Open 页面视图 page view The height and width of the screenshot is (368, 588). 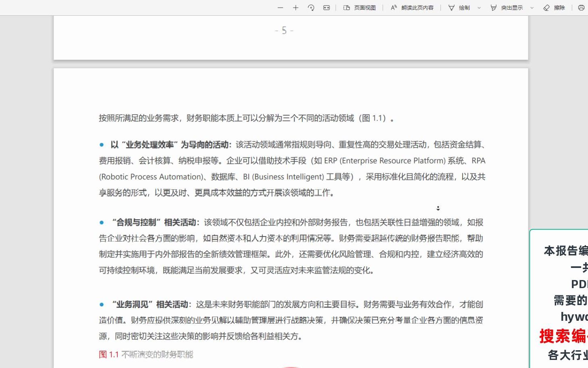[359, 8]
